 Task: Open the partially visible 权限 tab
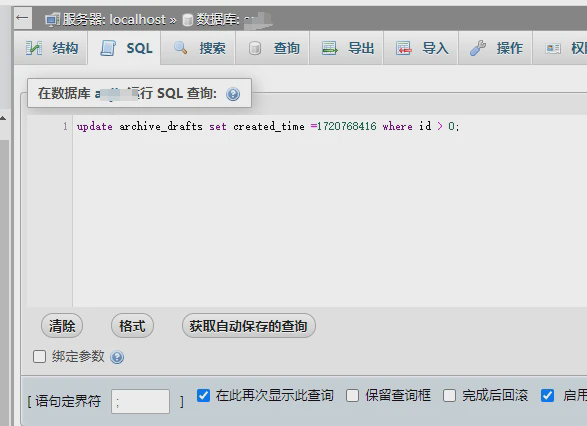click(560, 48)
